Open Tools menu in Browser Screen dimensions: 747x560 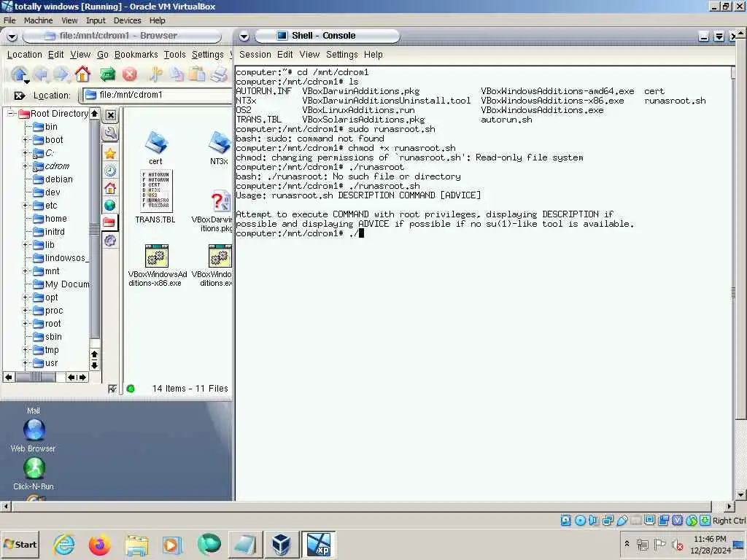click(175, 55)
